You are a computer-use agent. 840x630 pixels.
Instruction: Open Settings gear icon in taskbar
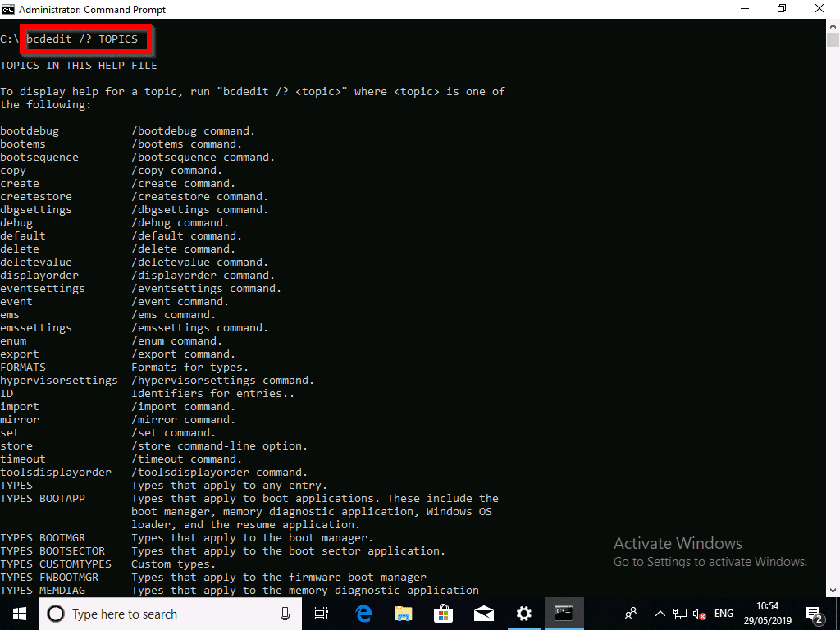[x=523, y=613]
